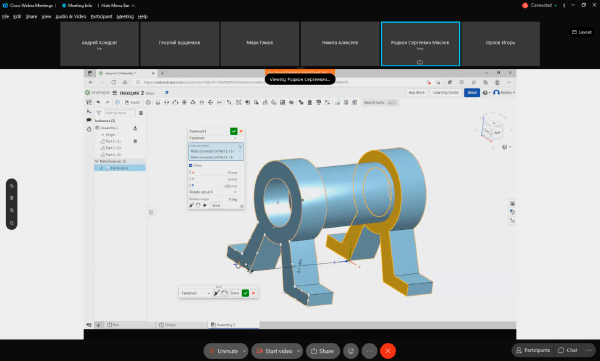Open App Store in Onshape

(417, 93)
